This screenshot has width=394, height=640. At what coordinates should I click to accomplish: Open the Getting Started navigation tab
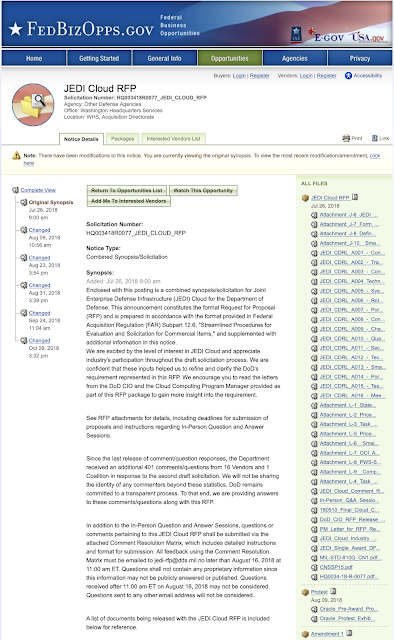(x=99, y=58)
